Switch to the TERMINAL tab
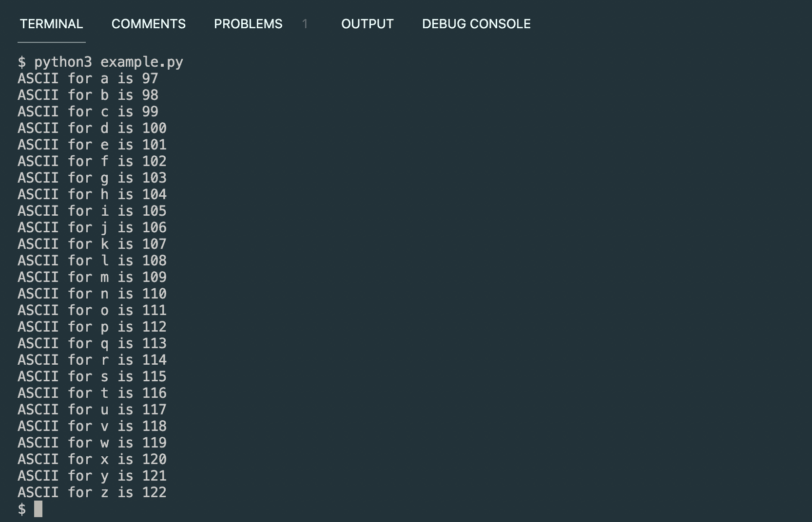 (x=51, y=23)
